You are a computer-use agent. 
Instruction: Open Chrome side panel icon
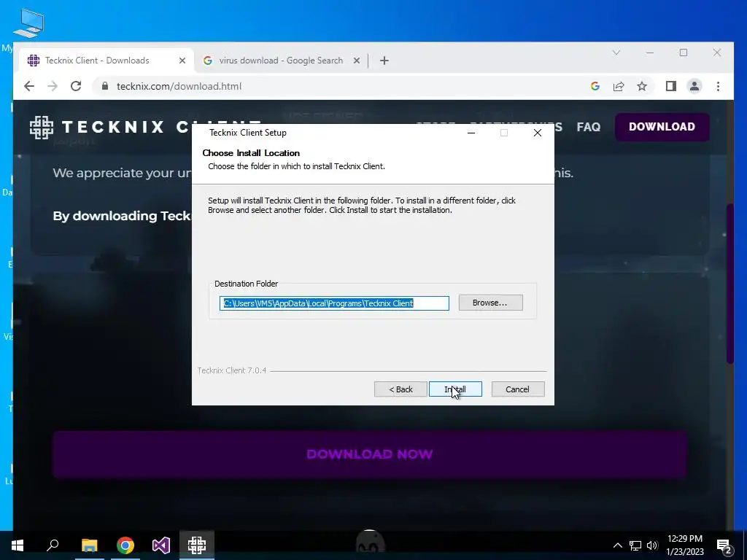tap(671, 86)
